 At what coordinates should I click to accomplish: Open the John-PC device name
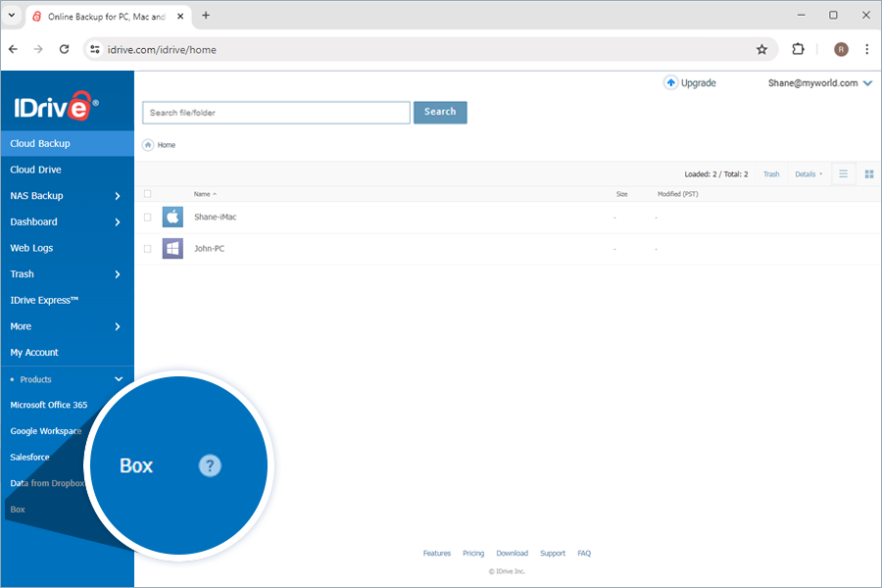tap(210, 248)
